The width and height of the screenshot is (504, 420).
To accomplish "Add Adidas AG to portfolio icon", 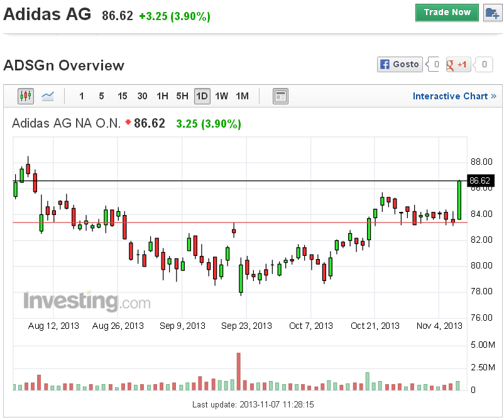I will coord(493,13).
